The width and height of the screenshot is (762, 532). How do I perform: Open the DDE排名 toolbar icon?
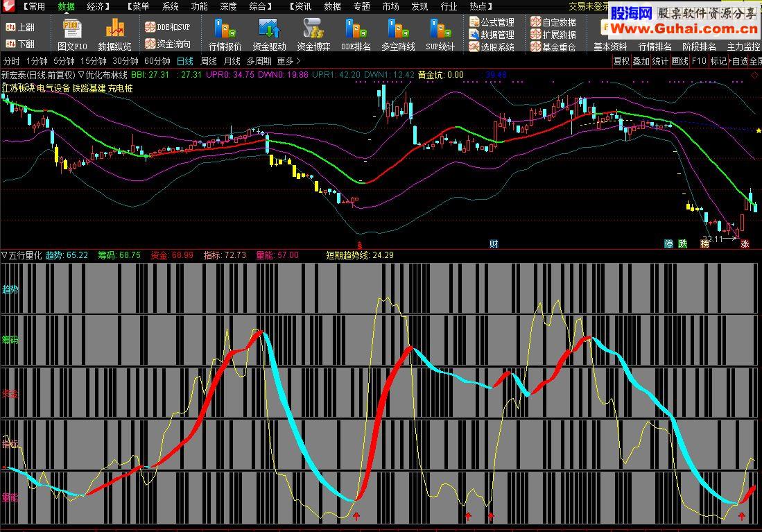[x=356, y=28]
